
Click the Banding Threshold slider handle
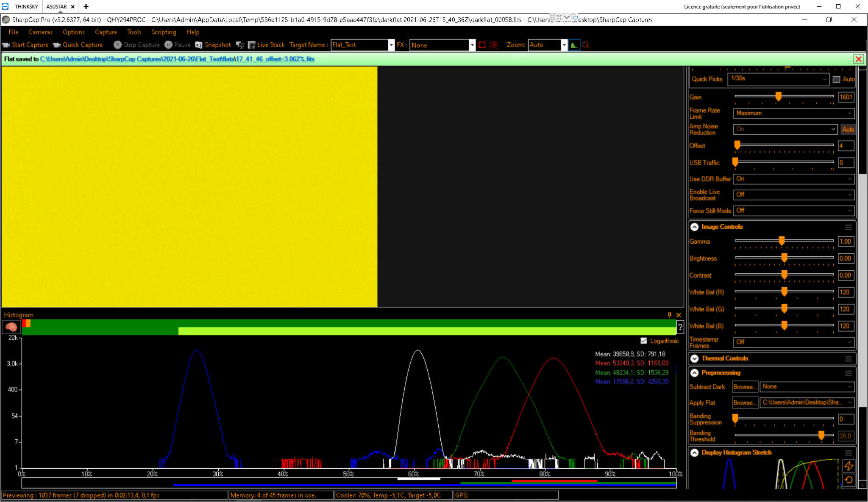[821, 435]
